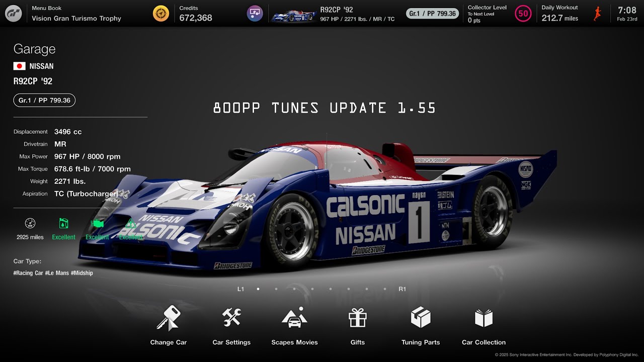Image resolution: width=644 pixels, height=362 pixels.
Task: Click the 678.6 ft-lb / 7000 rpm value
Action: 93,169
